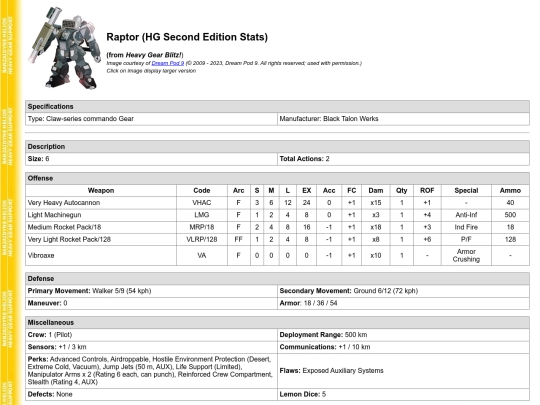Select the Specifications section header
Screen dimensions: 540x405
click(277, 106)
